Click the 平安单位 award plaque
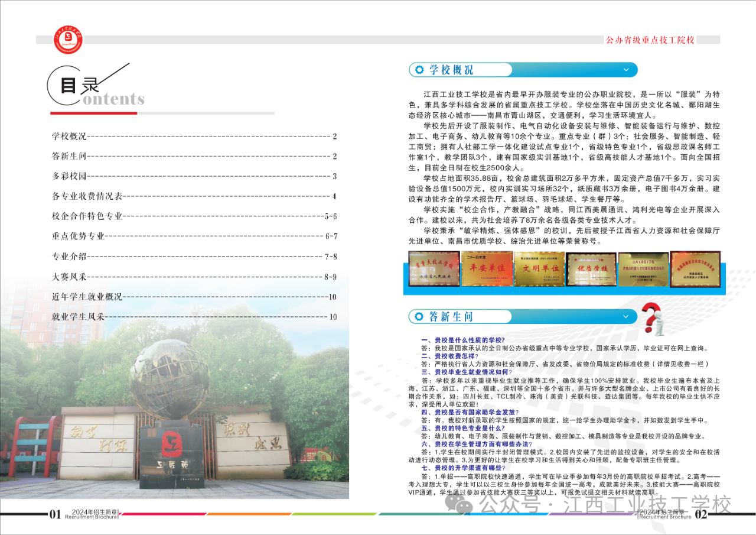 (x=487, y=268)
